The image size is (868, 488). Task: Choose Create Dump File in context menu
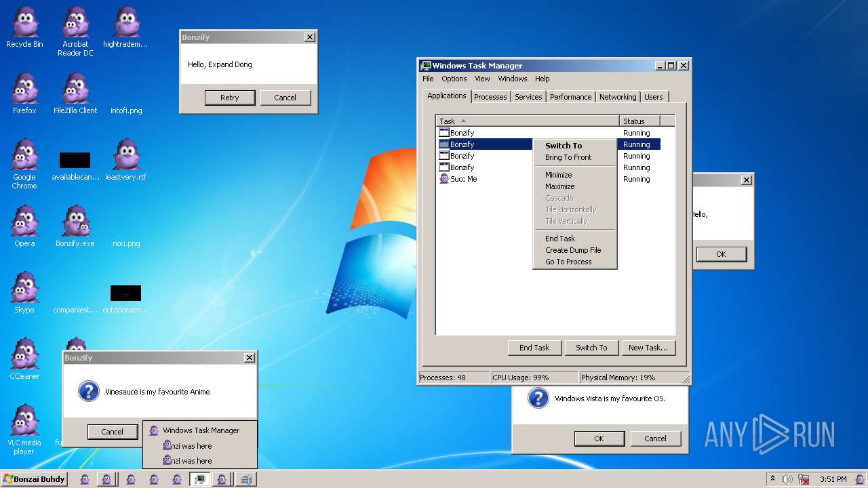click(x=575, y=250)
